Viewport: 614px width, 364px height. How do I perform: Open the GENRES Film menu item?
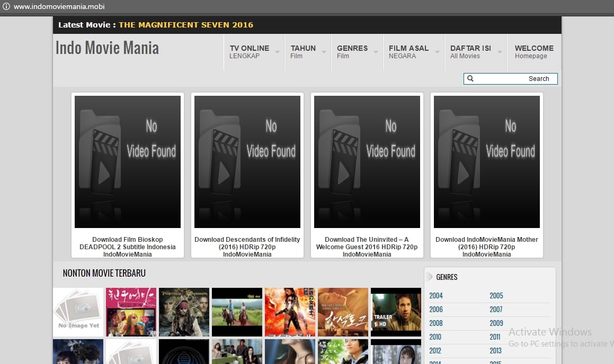(x=352, y=52)
